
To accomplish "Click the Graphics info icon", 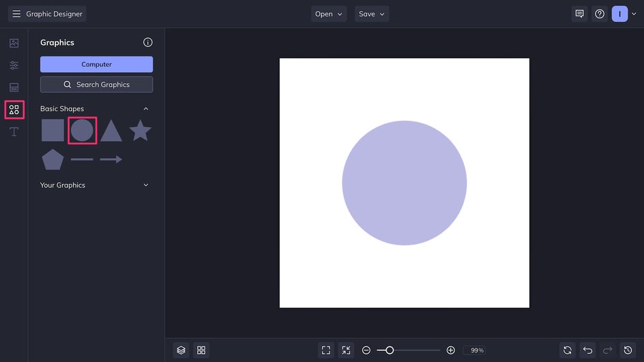I will tap(148, 42).
